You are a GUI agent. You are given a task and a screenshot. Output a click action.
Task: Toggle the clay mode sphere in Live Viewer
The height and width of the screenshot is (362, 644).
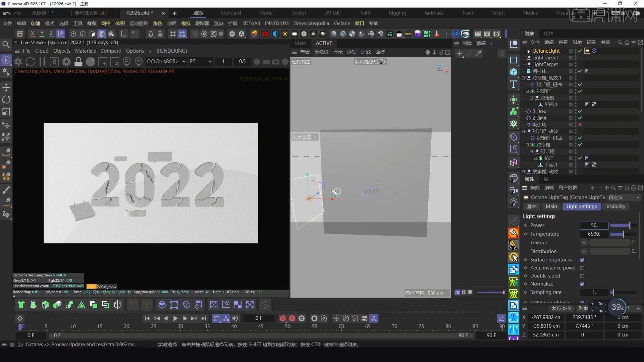click(91, 62)
